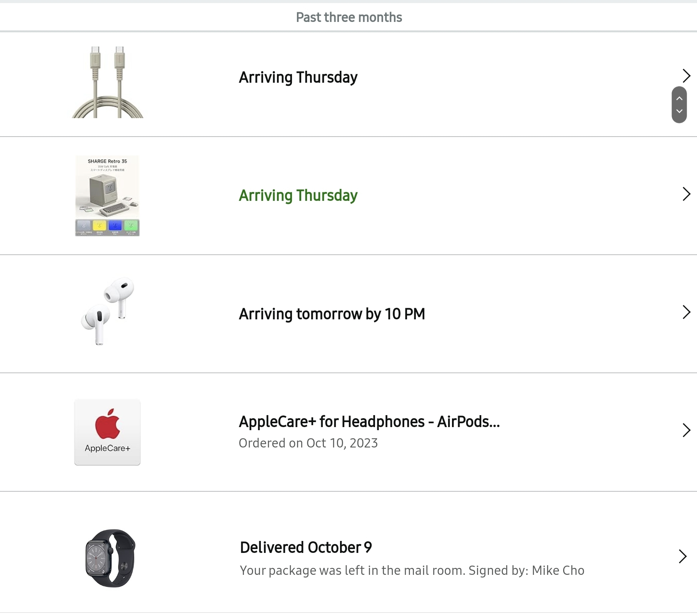This screenshot has width=697, height=616.
Task: Open AppleCare+ for Headphones order title
Action: point(369,422)
